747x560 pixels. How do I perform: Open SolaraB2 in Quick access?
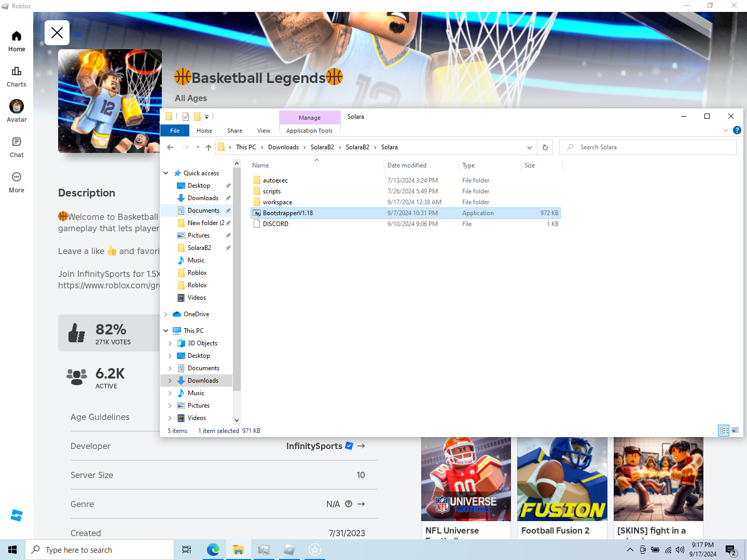(199, 248)
